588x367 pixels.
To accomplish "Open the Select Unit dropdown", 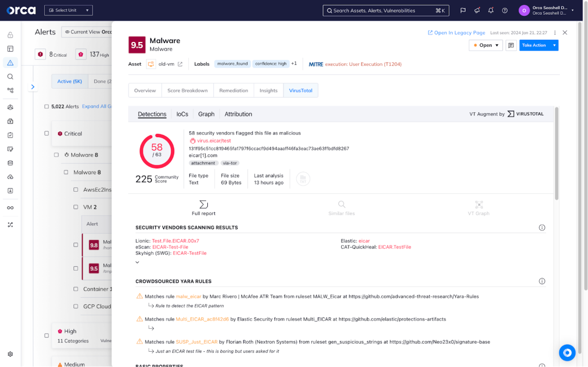I will click(x=68, y=10).
